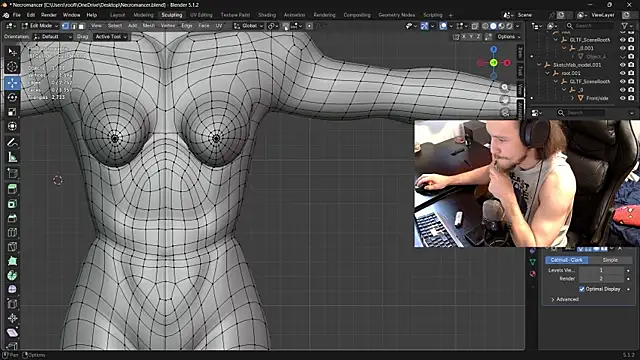The image size is (640, 360).
Task: Select the Spin tool
Action: pyautogui.click(x=13, y=275)
